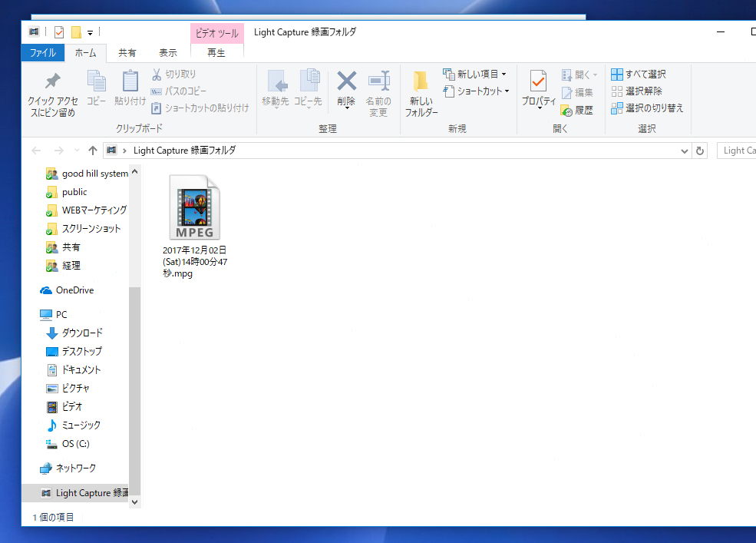Click the Copy to (コピー先) icon

click(x=309, y=80)
